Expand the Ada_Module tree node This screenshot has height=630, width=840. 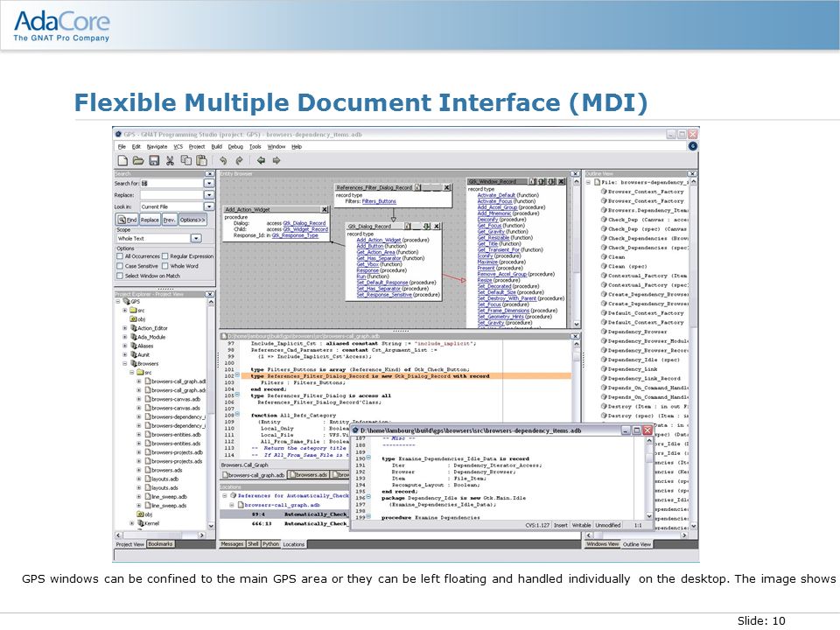[125, 337]
